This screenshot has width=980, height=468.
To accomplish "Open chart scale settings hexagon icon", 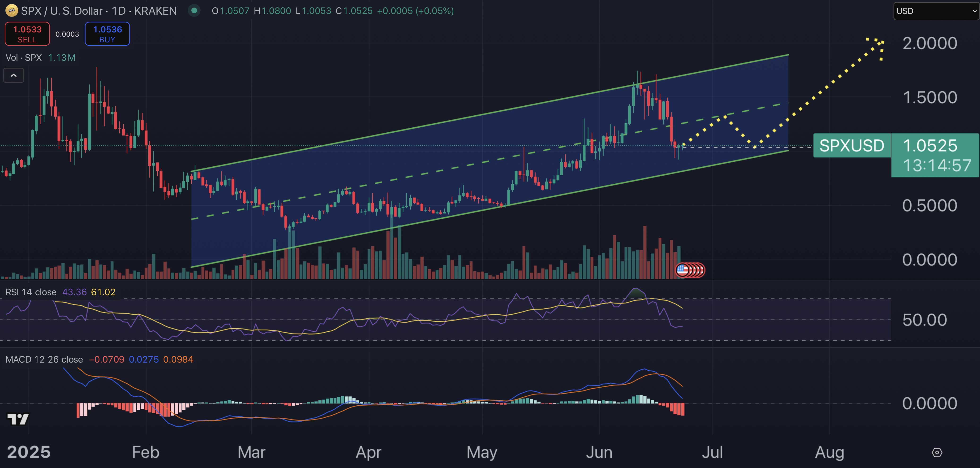I will (x=937, y=452).
